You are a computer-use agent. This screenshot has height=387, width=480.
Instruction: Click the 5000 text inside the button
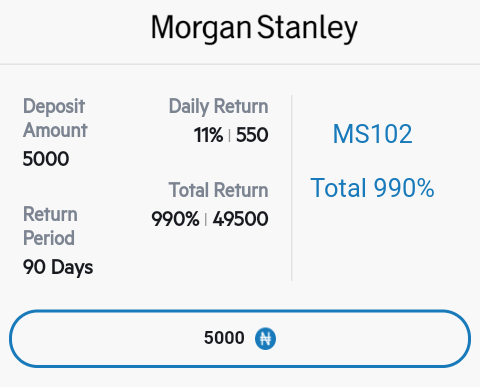pos(224,338)
